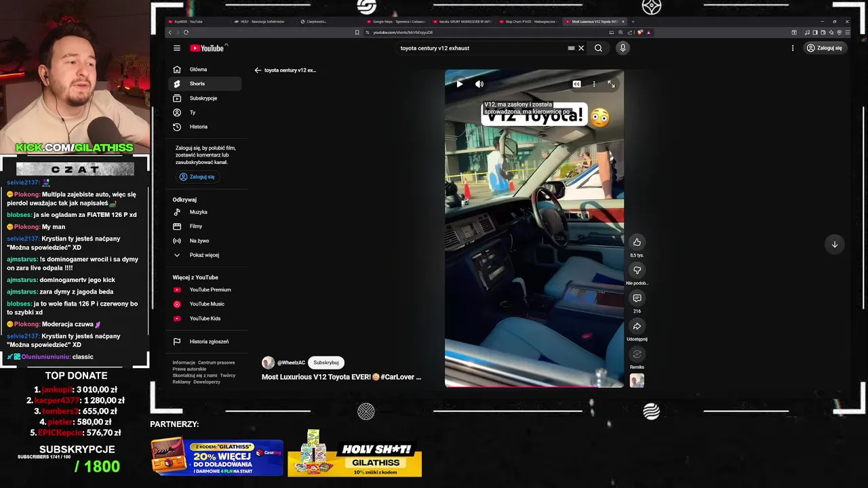Sign in via top-right Zaloguj się
Image resolution: width=868 pixels, height=488 pixels.
pos(824,48)
